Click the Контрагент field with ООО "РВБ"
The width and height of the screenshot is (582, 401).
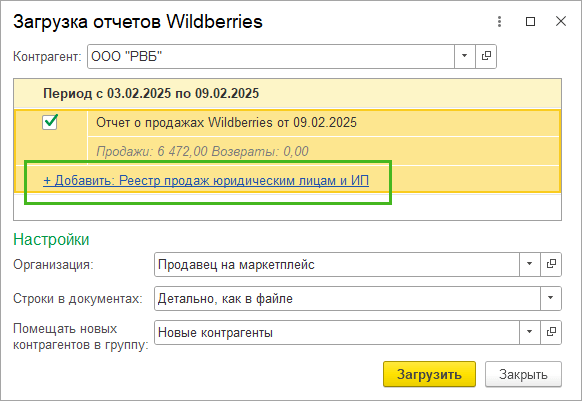(271, 56)
